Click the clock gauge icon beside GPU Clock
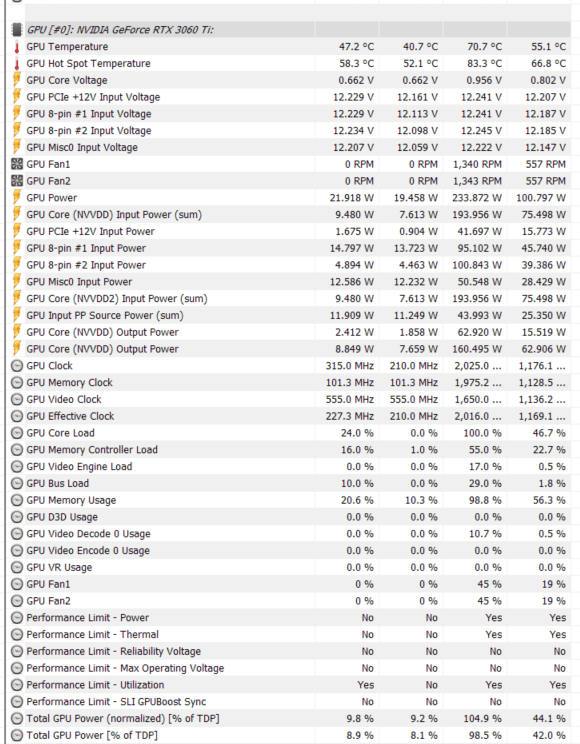580x744 pixels. [17, 366]
